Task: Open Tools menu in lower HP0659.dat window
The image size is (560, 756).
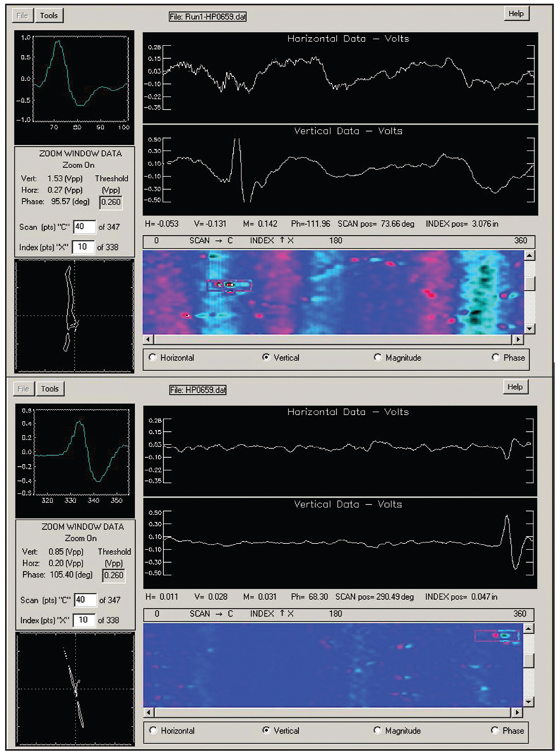Action: tap(48, 388)
